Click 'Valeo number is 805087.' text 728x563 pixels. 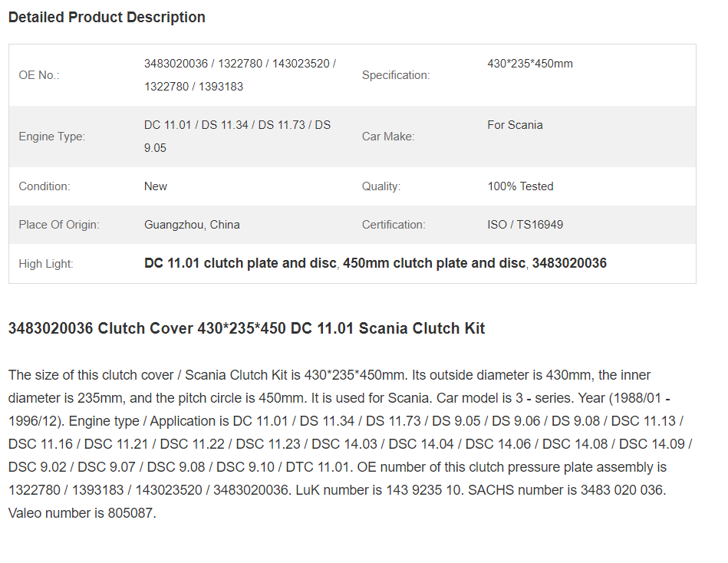pyautogui.click(x=82, y=513)
